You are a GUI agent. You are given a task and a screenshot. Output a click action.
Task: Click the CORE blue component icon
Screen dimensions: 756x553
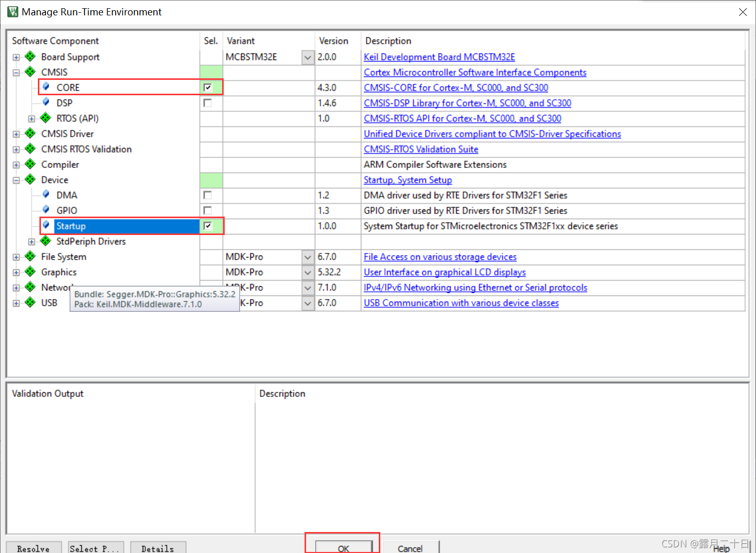[46, 87]
